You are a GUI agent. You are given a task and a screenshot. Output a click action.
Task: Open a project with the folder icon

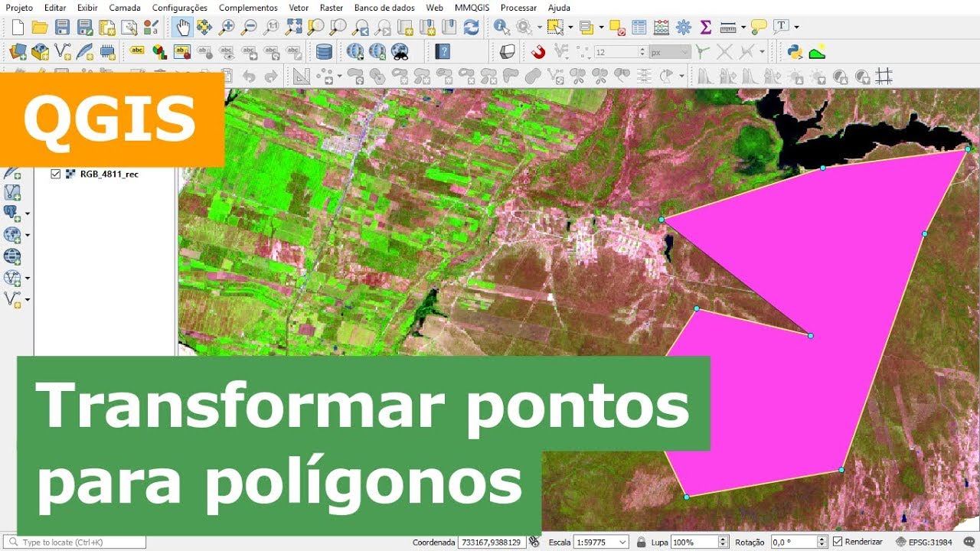tap(40, 28)
